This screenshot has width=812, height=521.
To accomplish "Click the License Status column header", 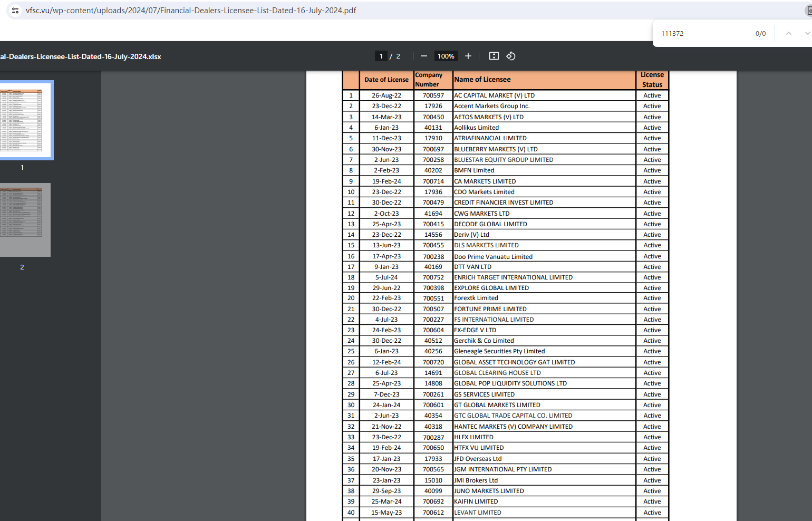I will [x=652, y=80].
